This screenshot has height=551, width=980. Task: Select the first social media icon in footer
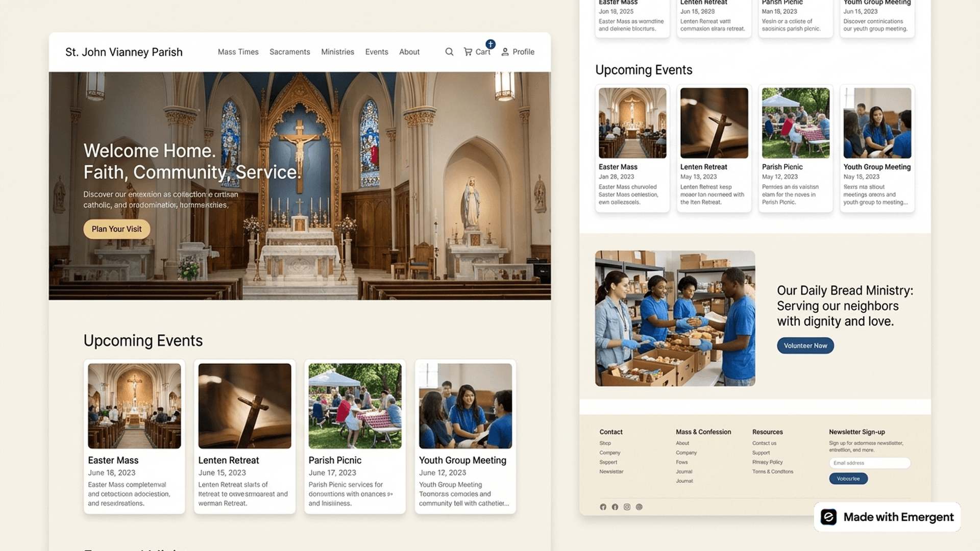tap(603, 507)
